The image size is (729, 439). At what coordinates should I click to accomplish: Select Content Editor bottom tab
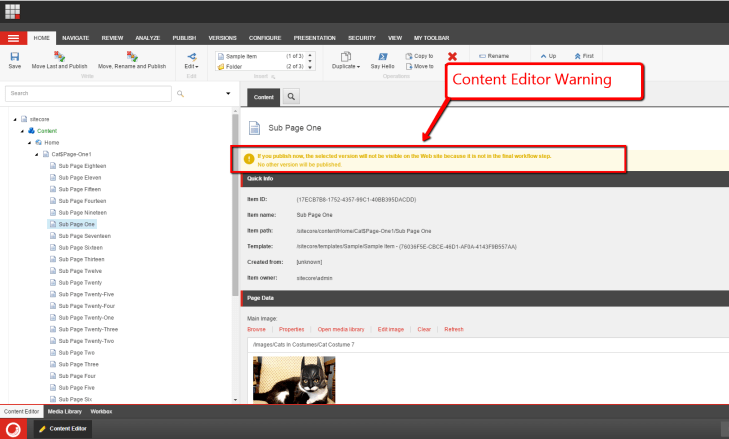point(21,412)
